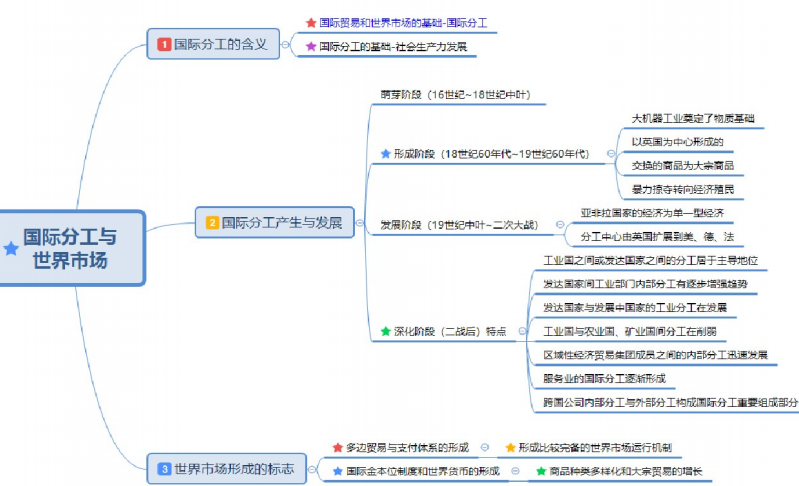Select the 暴力掠夺转向经济殖民 node

[682, 190]
